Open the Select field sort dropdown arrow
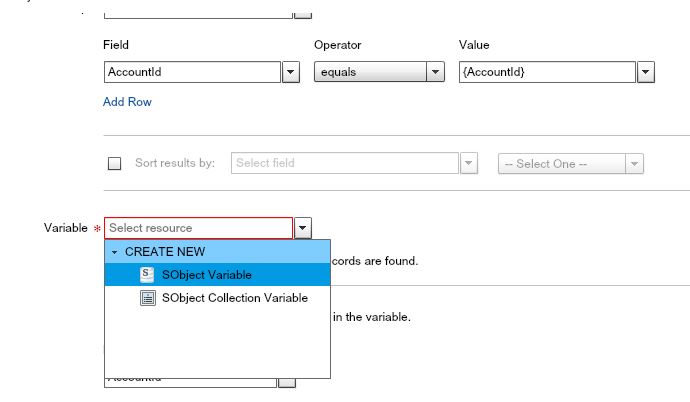 469,163
